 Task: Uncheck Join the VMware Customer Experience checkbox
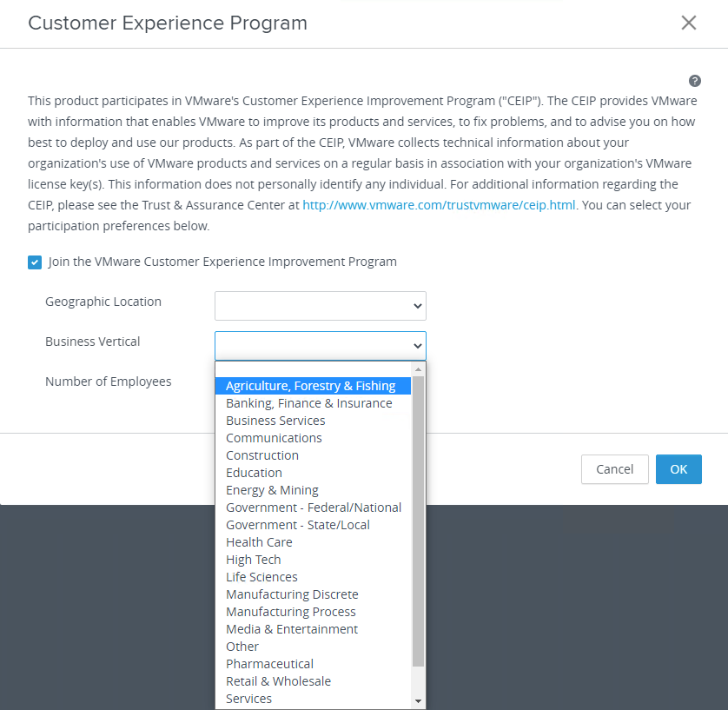[x=35, y=262]
